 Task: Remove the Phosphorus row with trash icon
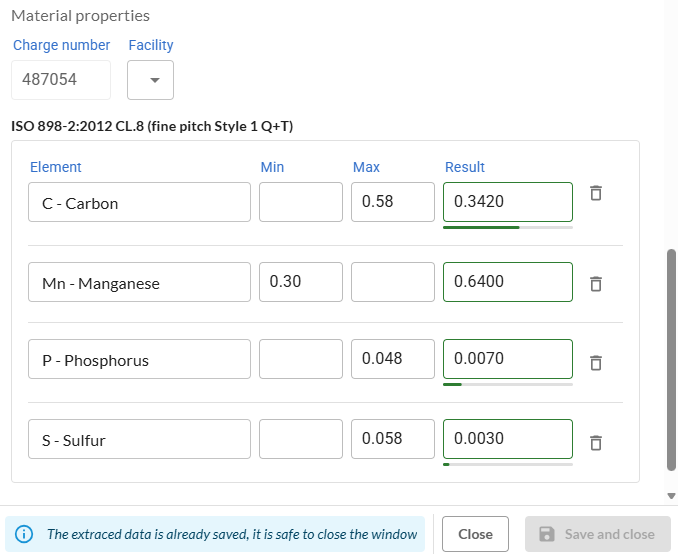pos(595,362)
